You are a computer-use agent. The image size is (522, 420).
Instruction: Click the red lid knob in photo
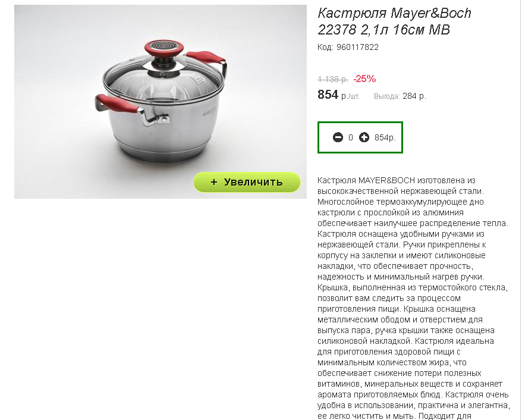[163, 48]
